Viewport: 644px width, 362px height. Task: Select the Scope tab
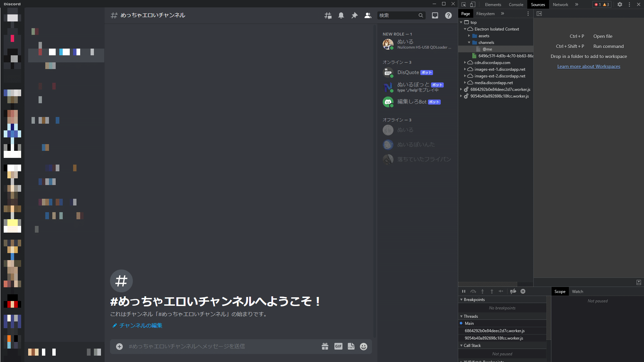(x=560, y=292)
